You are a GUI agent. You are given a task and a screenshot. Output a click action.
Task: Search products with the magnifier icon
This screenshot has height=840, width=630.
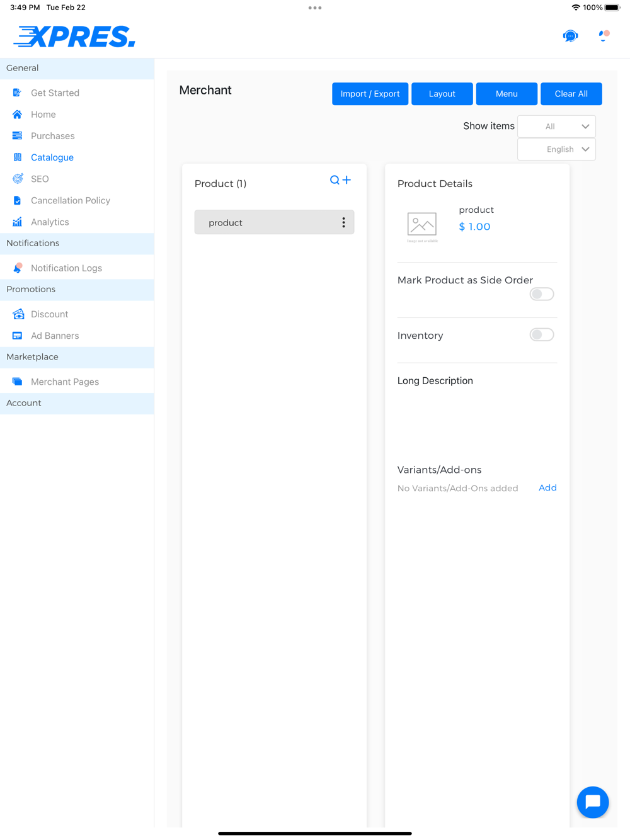point(335,180)
